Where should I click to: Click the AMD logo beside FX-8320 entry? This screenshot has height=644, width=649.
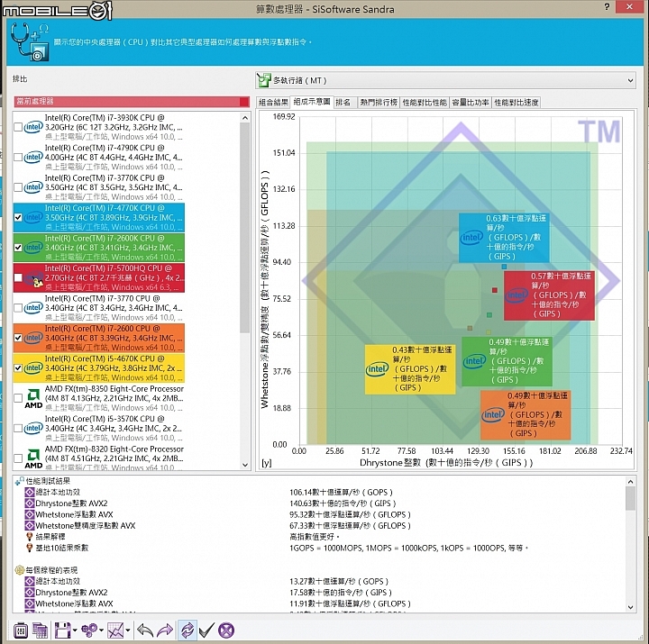(33, 458)
